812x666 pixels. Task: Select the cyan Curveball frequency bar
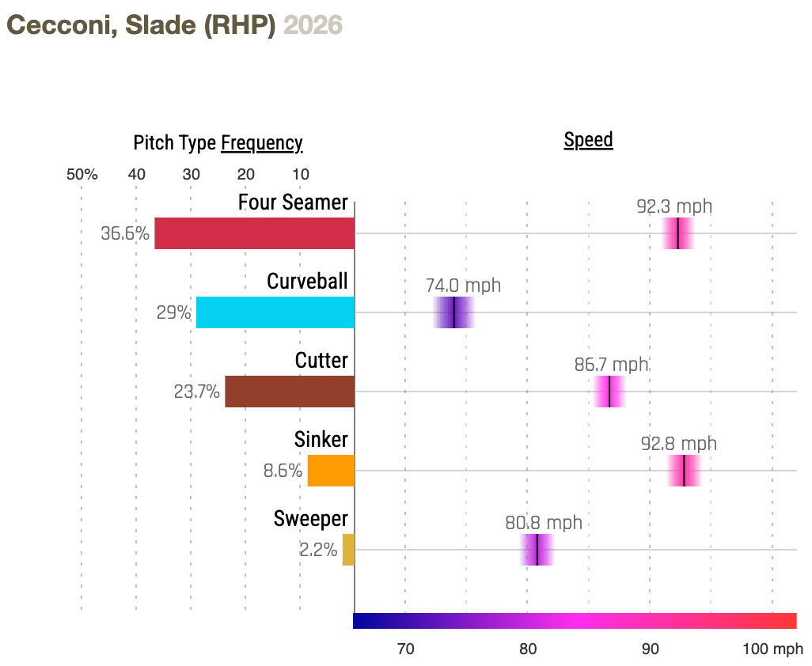point(275,312)
